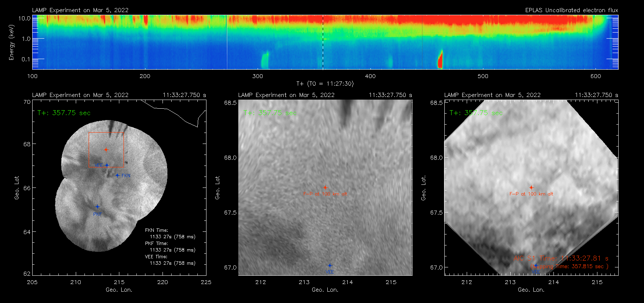The image size is (644, 303).
Task: Click the 'FKN Time:' label
Action: click(x=156, y=230)
